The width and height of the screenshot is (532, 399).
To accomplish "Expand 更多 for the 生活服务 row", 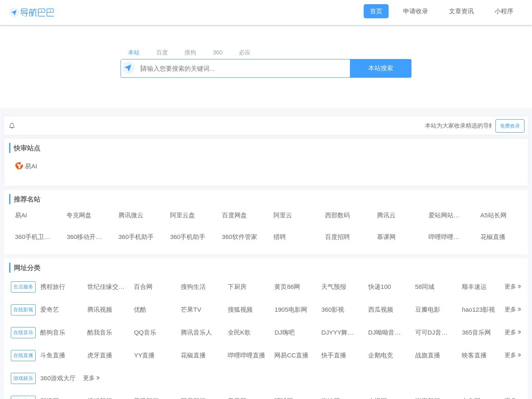I will 512,287.
